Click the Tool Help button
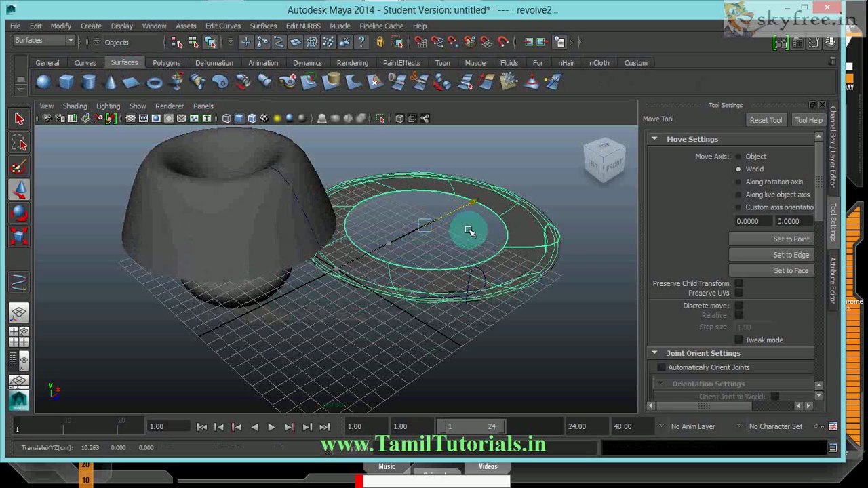Image resolution: width=868 pixels, height=488 pixels. pos(808,120)
